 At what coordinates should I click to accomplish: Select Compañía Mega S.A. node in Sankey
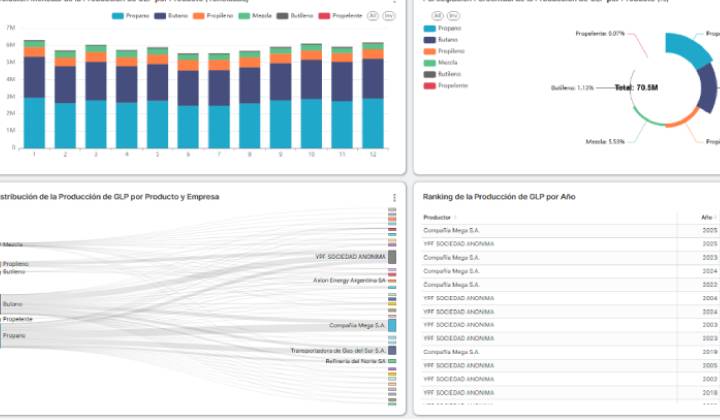click(x=393, y=325)
